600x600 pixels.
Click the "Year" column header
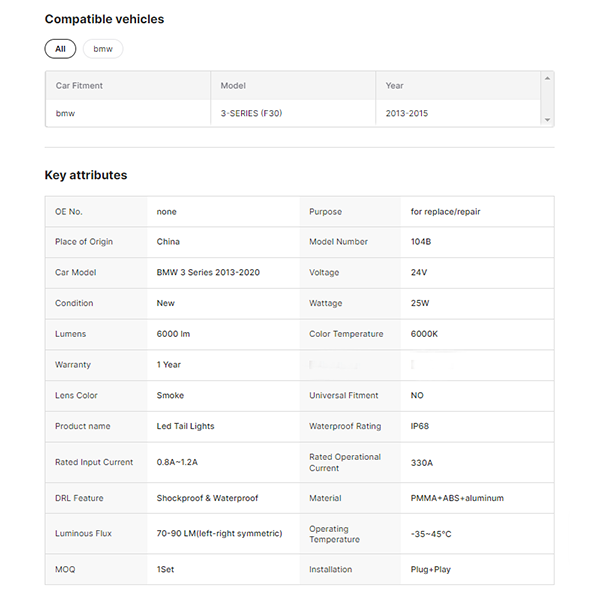[x=395, y=86]
